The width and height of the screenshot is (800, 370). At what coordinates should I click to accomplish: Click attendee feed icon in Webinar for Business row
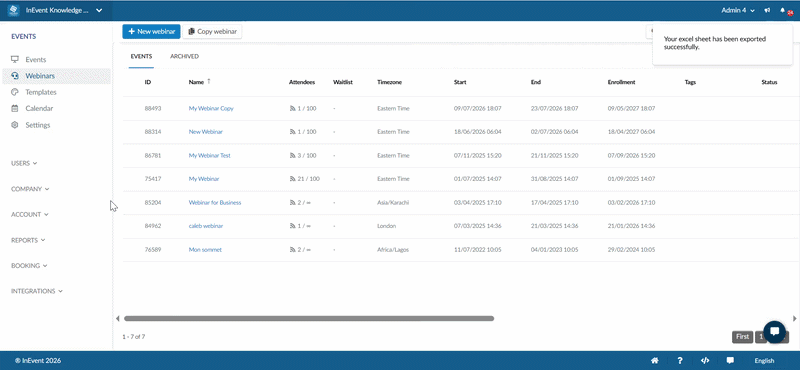pyautogui.click(x=292, y=203)
